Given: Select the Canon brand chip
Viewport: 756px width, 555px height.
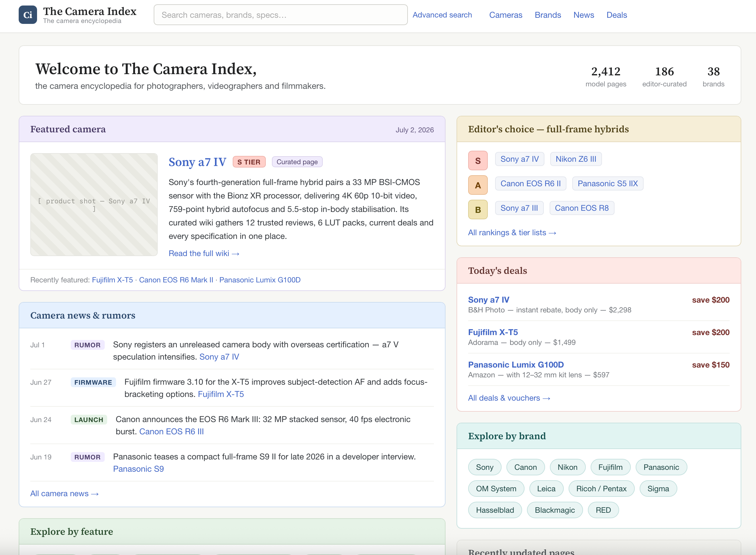Looking at the screenshot, I should [526, 467].
